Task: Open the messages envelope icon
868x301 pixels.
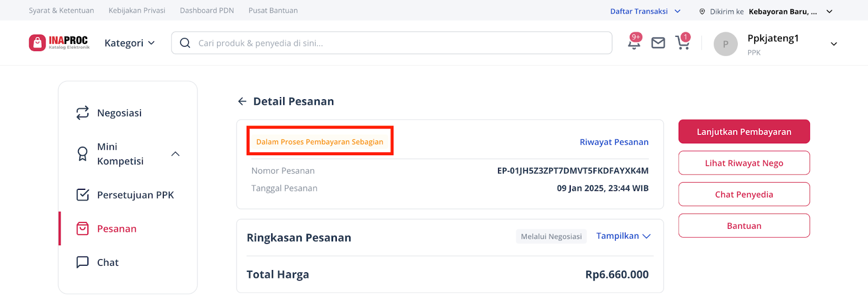Action: coord(658,43)
